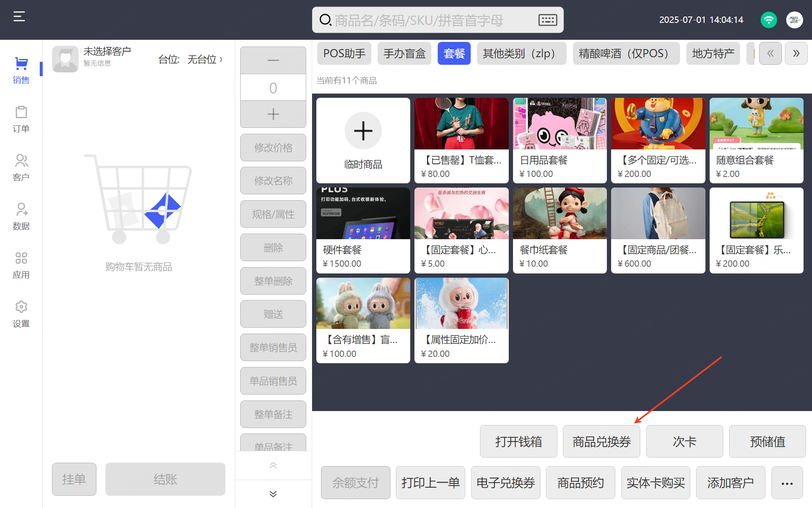Click the 删除 button
The image size is (812, 508).
click(x=273, y=248)
